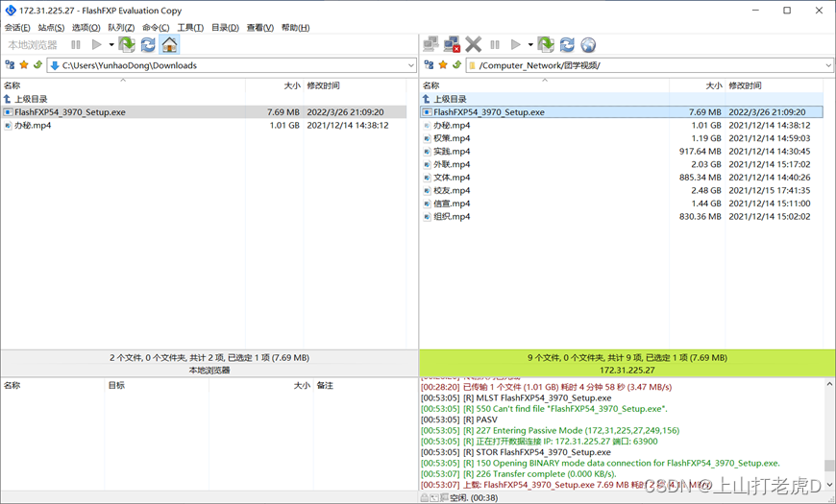This screenshot has width=836, height=504.
Task: Refresh the remote file list
Action: [567, 44]
